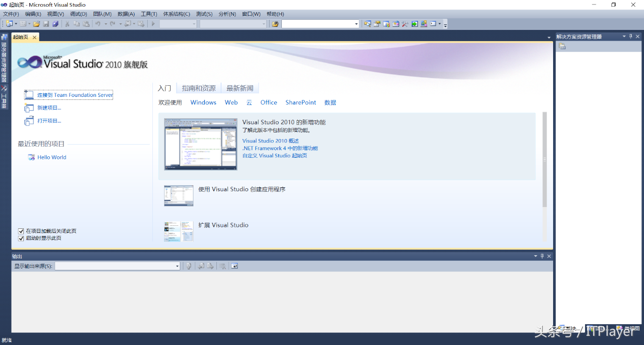Click the Open File folder icon
Viewport: 644px width, 345px height.
click(37, 24)
